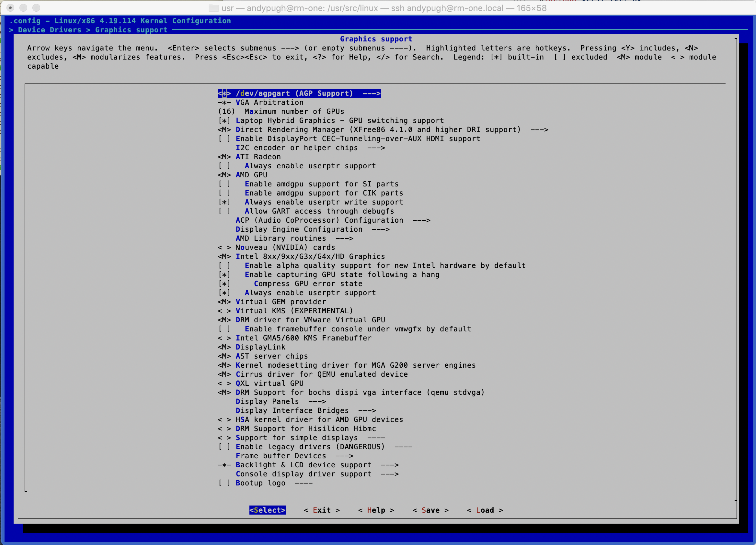Select the VGA Arbitration entry
The width and height of the screenshot is (756, 545).
[260, 102]
